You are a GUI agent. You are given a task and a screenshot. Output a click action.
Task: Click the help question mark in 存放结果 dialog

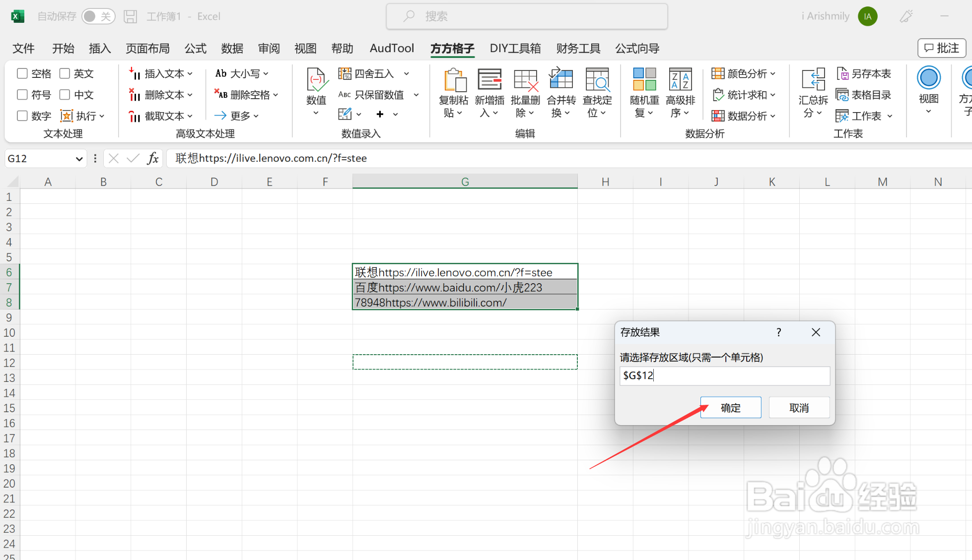[x=778, y=332]
